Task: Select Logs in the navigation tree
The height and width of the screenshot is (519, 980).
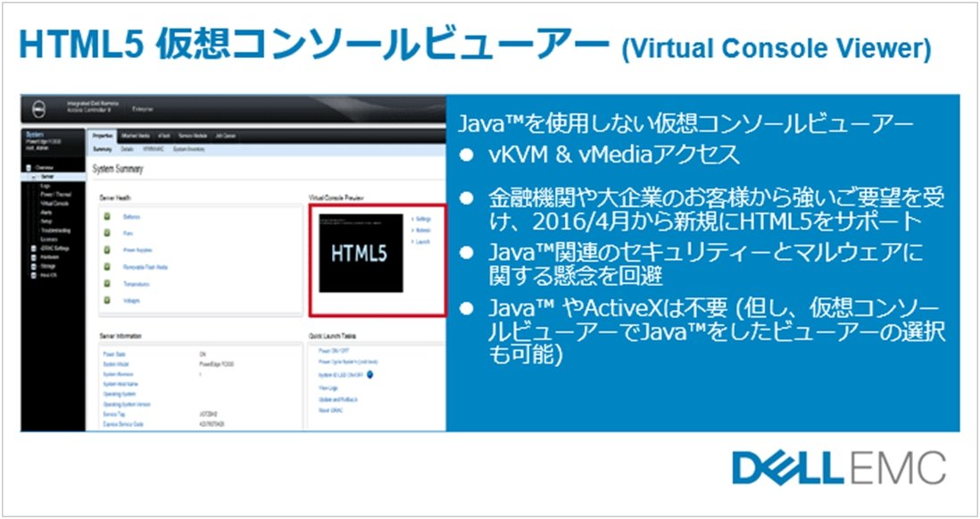Action: 45,186
